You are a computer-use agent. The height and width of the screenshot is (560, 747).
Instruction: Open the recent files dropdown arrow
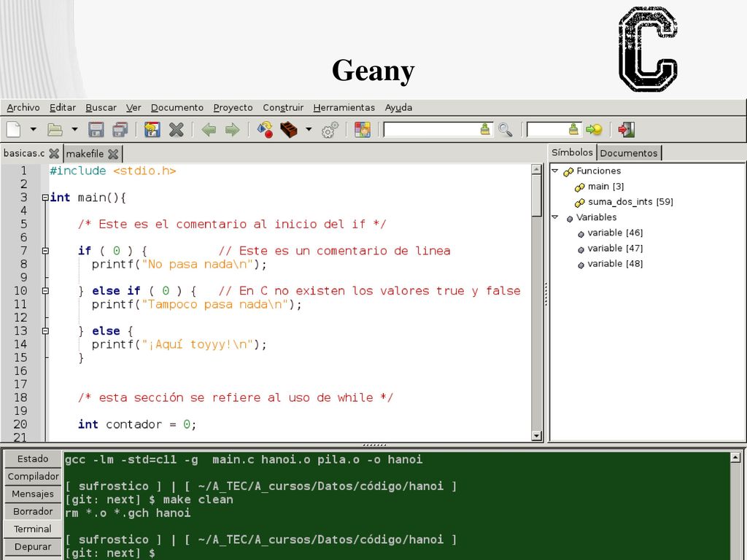click(74, 129)
